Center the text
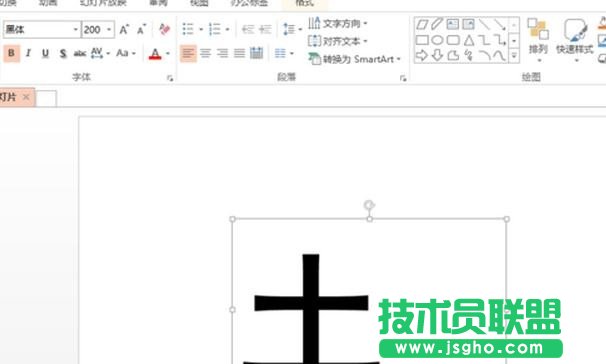Viewport: 606px width, 364px height. pos(205,53)
